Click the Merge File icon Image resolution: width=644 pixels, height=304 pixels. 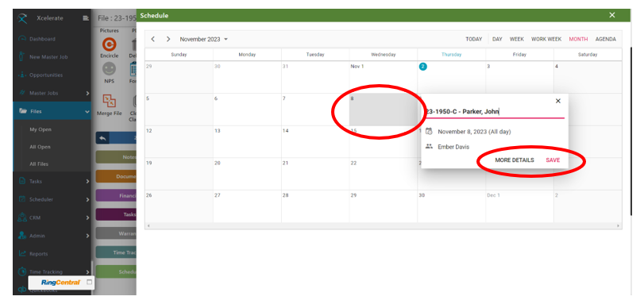pyautogui.click(x=110, y=101)
